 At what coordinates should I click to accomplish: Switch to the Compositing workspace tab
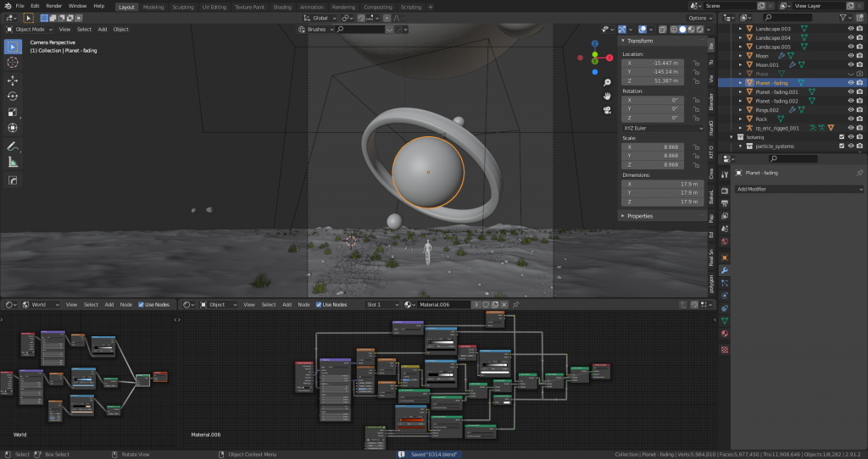point(377,7)
